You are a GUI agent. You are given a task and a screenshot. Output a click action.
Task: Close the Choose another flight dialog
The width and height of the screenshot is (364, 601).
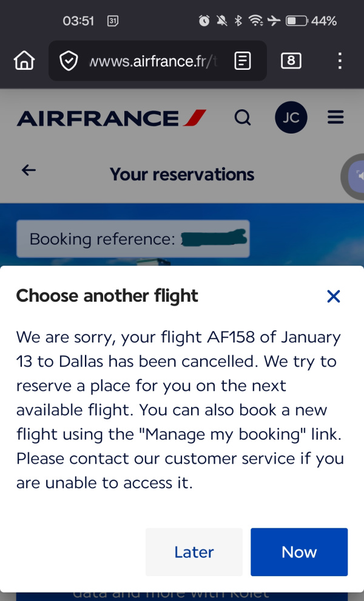click(x=334, y=296)
